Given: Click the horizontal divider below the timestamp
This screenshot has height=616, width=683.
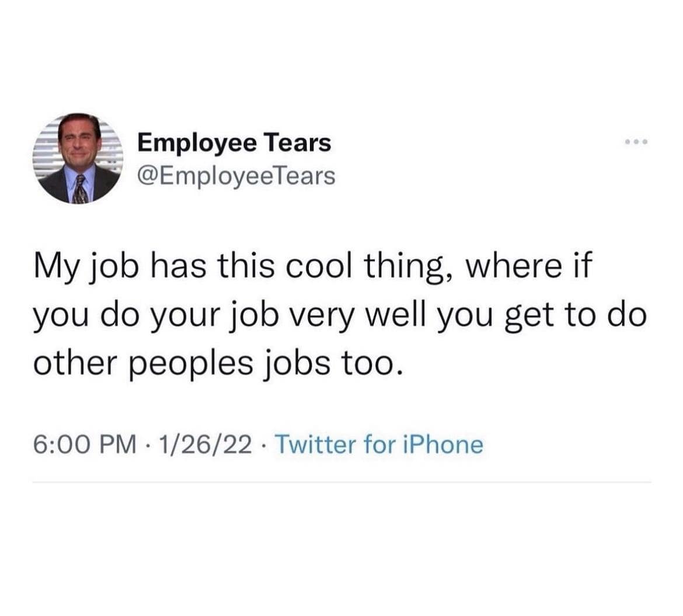Looking at the screenshot, I should (341, 482).
